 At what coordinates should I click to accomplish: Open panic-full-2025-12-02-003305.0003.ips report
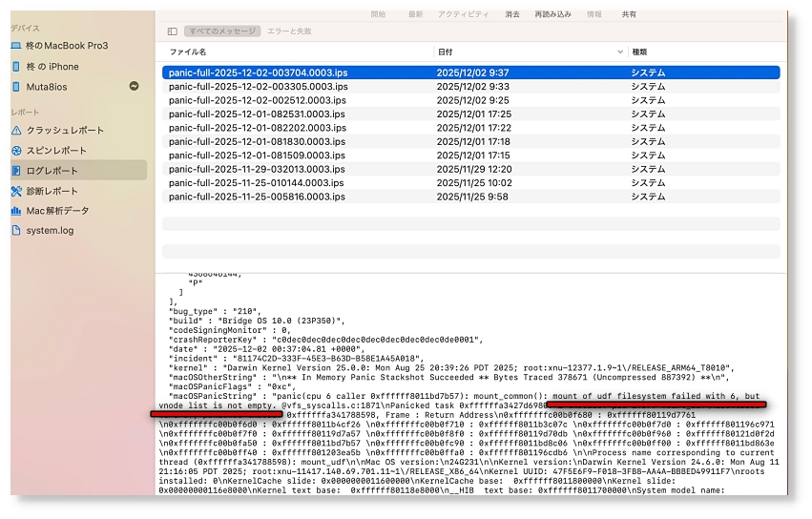pyautogui.click(x=258, y=86)
